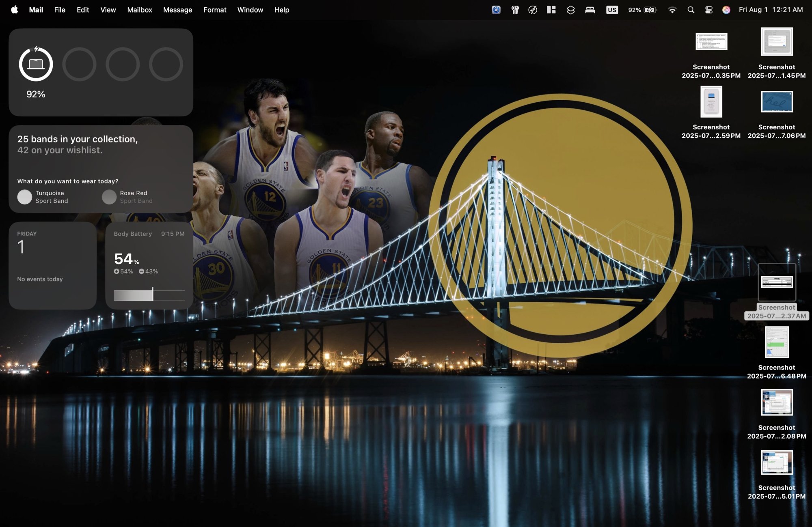The height and width of the screenshot is (527, 812).
Task: Open the US input source menu
Action: [x=612, y=10]
